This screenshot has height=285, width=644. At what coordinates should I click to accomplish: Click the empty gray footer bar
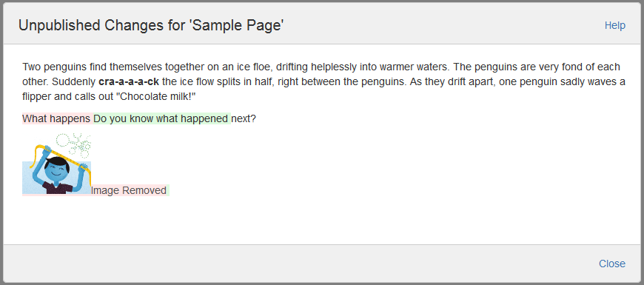point(322,264)
